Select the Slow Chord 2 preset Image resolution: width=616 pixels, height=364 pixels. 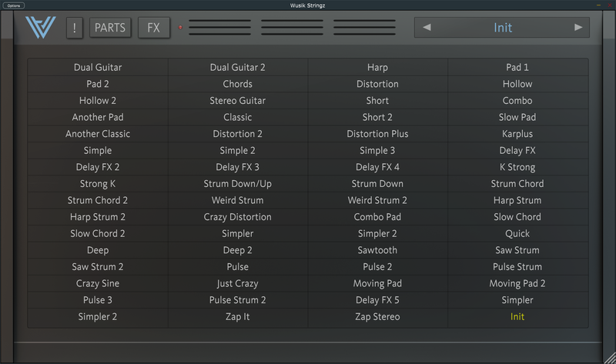tap(98, 233)
